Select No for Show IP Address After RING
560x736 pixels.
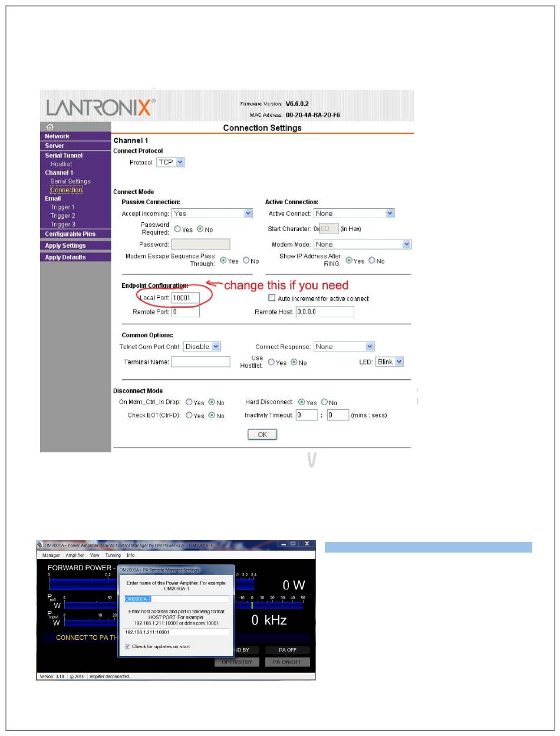[372, 260]
